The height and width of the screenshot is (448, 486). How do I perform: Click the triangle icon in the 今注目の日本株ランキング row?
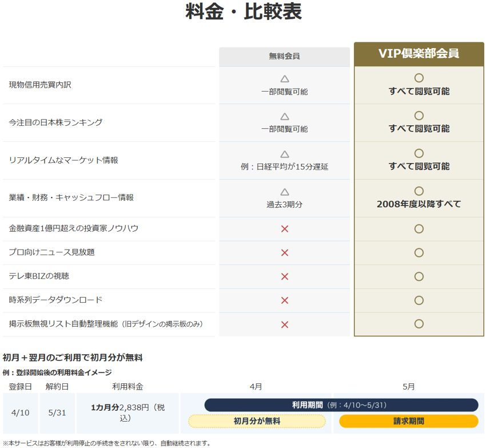285,116
